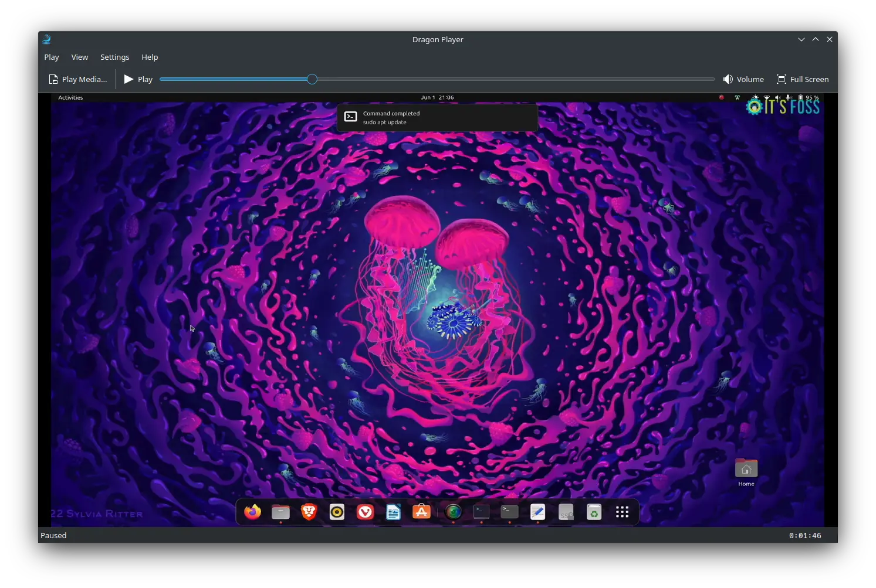This screenshot has width=876, height=588.
Task: Click the SSD drive icon in the video's dock
Action: click(566, 512)
